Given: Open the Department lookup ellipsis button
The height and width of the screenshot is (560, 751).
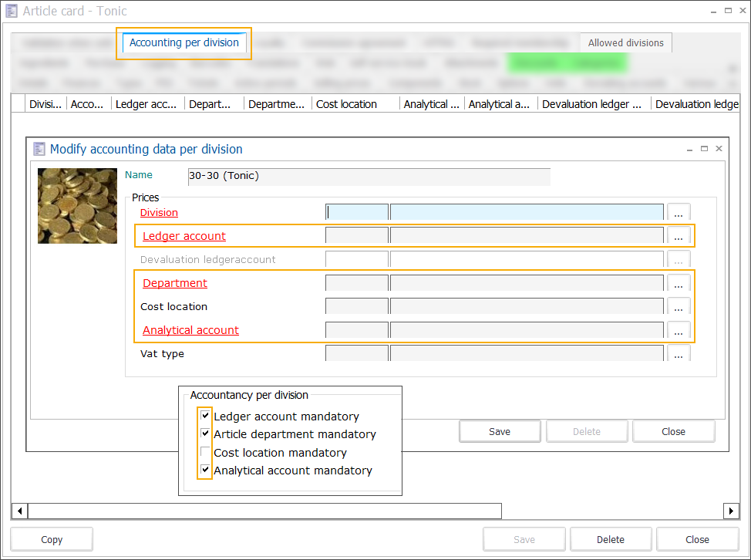Looking at the screenshot, I should click(x=679, y=284).
